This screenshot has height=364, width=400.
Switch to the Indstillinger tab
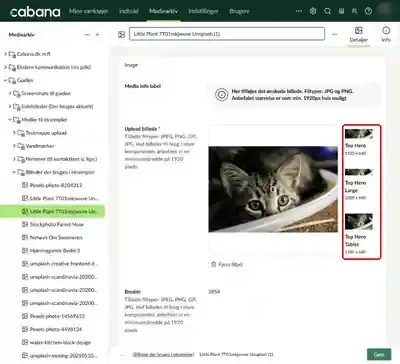point(203,11)
